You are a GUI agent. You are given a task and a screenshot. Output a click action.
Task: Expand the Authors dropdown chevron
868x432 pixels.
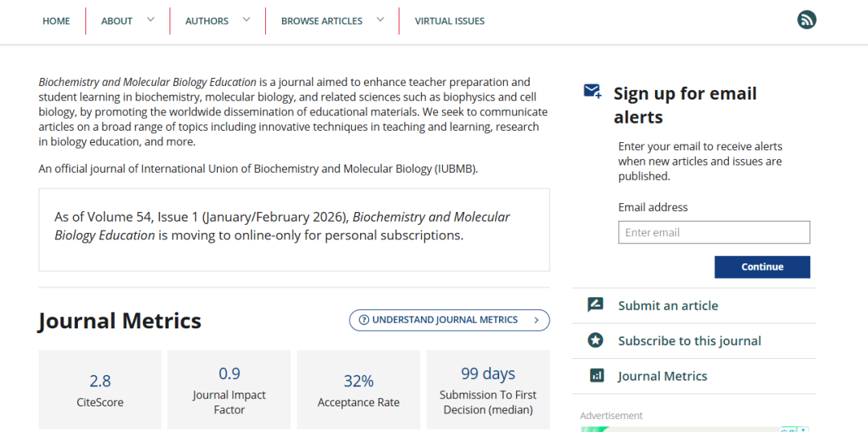pos(246,20)
